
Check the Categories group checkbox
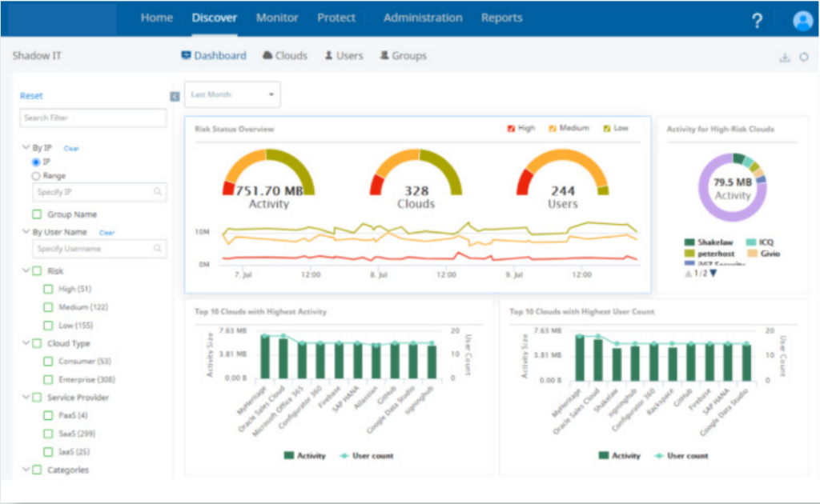[37, 470]
